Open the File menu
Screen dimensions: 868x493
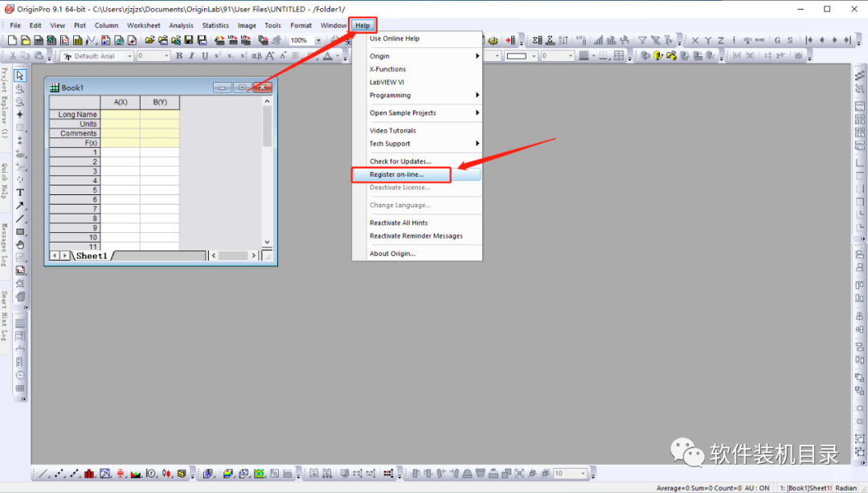tap(15, 26)
